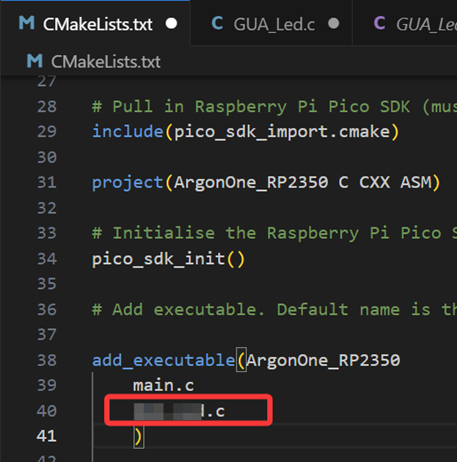The image size is (457, 462).
Task: Click the '# Add executable' comment on line 36
Action: tap(274, 310)
